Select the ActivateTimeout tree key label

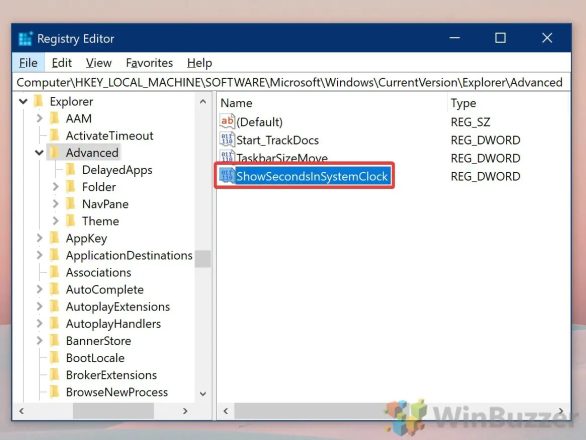coord(110,135)
